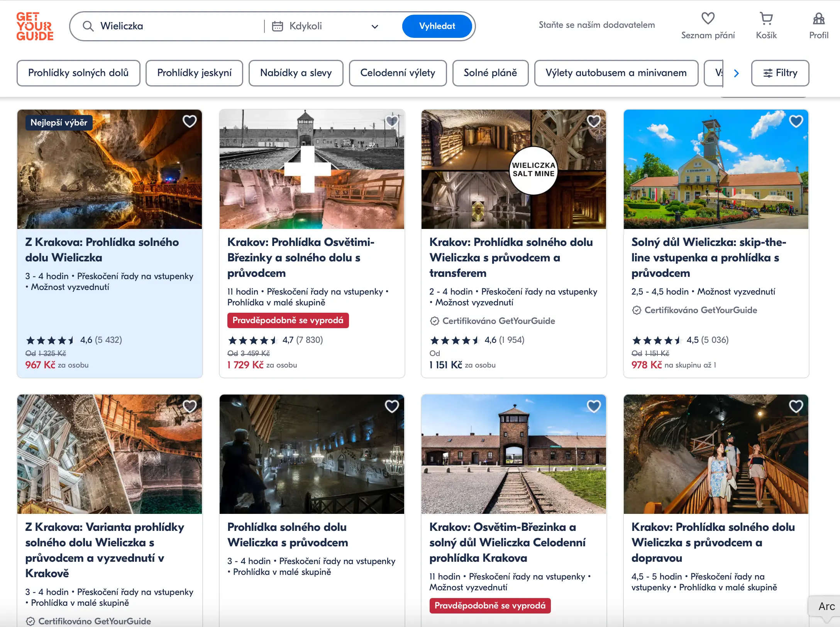Open Staňte se naším dodavatelem link
Image resolution: width=840 pixels, height=627 pixels.
click(x=596, y=25)
